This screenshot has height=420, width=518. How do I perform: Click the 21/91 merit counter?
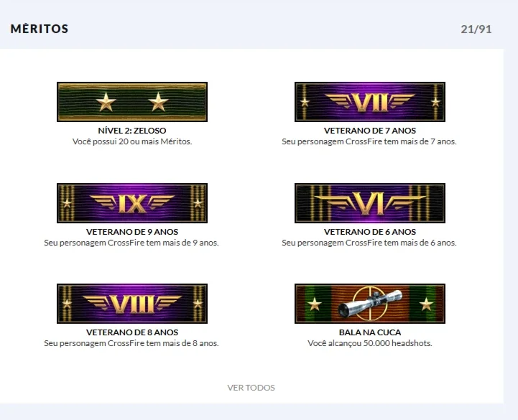(x=476, y=29)
